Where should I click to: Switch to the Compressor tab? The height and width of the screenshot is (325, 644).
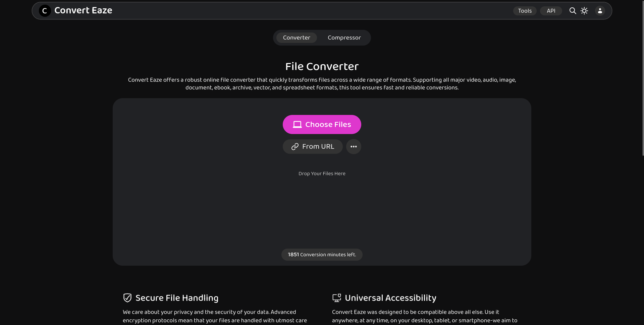[x=344, y=38]
